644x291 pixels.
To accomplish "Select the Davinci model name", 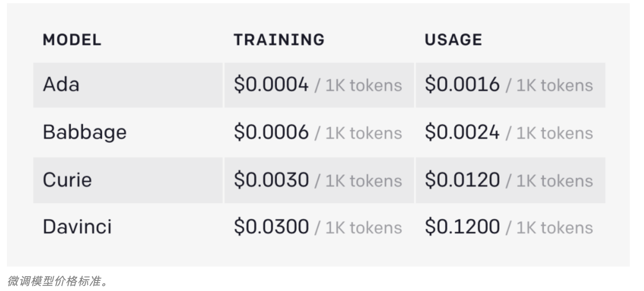I will pyautogui.click(x=77, y=227).
